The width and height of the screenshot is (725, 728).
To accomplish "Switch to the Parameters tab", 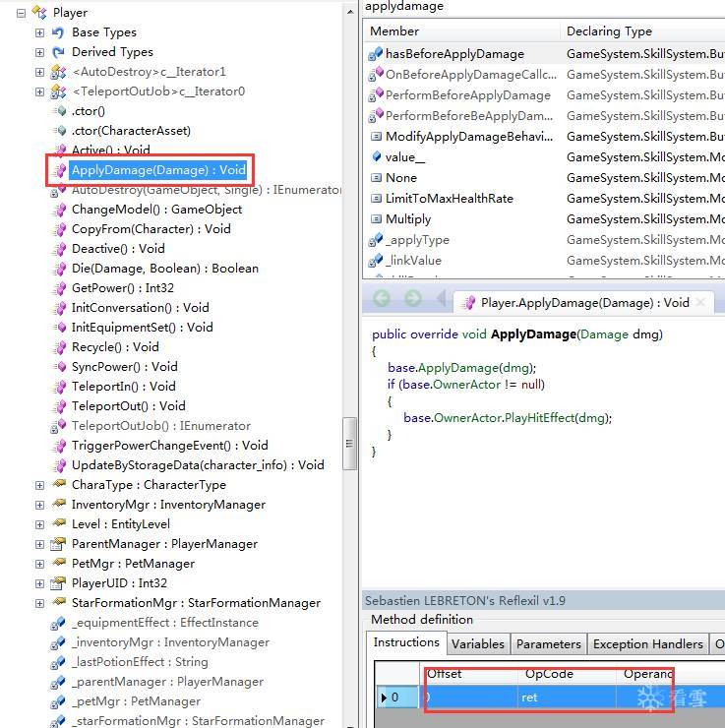I will point(548,644).
